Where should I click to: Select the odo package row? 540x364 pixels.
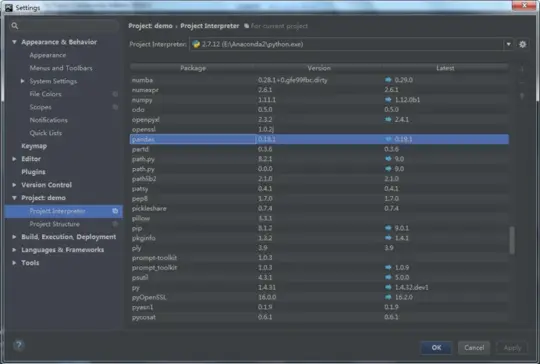[x=319, y=110]
